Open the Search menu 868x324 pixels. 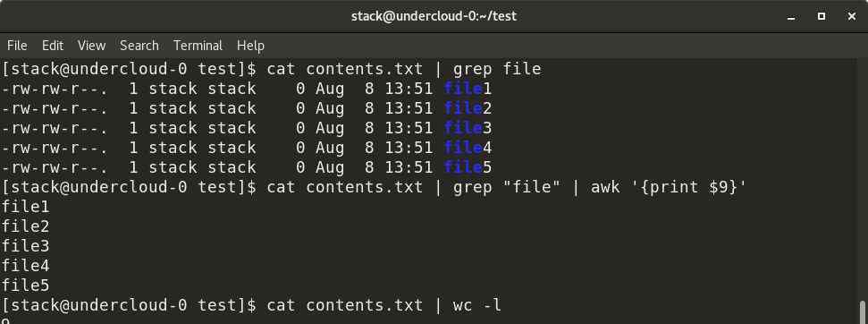139,46
